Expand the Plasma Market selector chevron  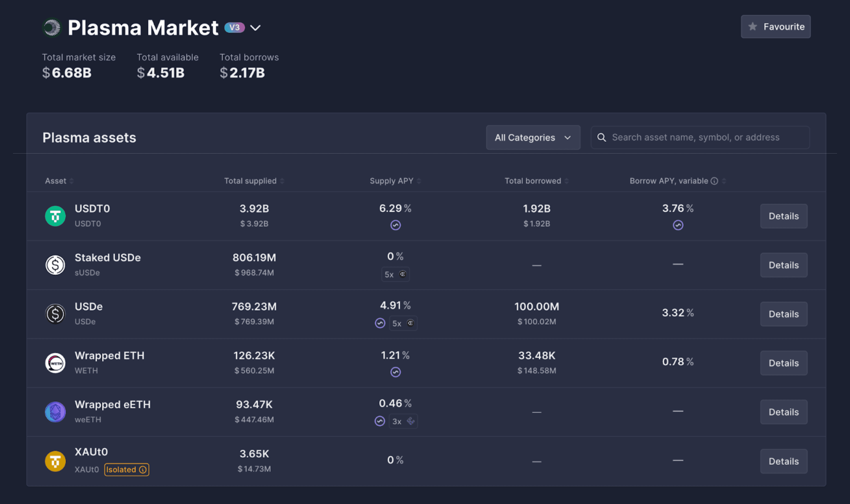[x=255, y=28]
